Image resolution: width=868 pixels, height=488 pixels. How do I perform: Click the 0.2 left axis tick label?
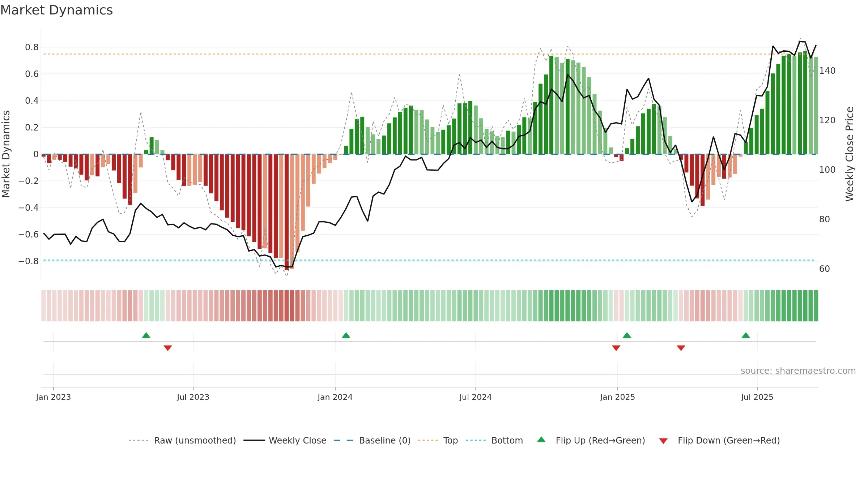tap(32, 128)
